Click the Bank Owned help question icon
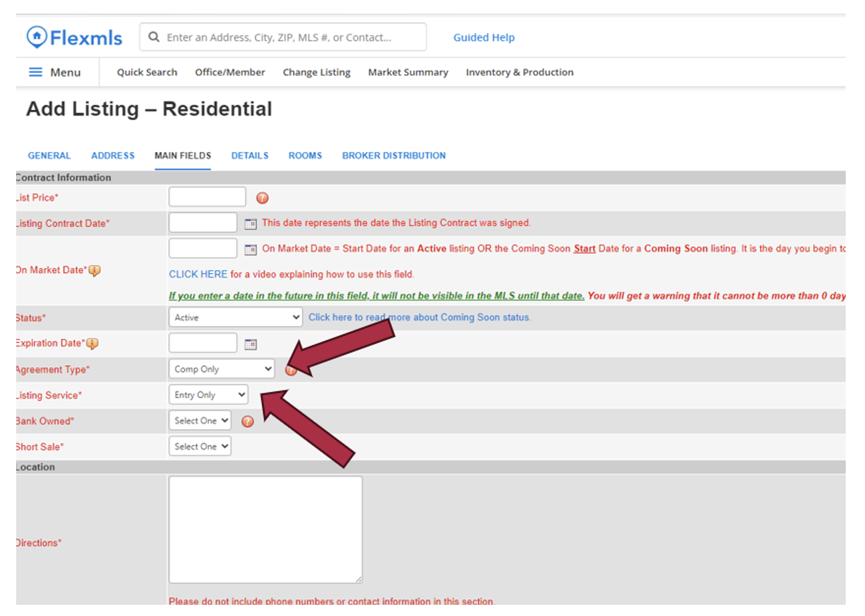The width and height of the screenshot is (865, 616). coord(247,422)
